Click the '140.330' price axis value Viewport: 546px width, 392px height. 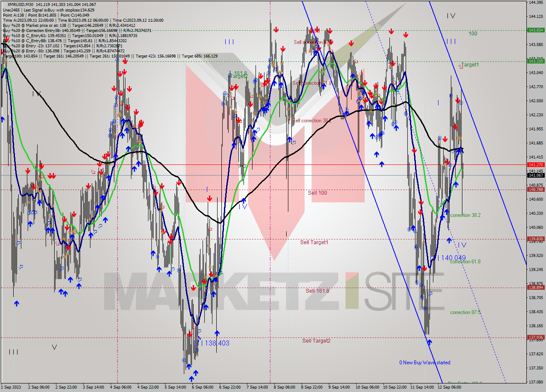click(535, 213)
